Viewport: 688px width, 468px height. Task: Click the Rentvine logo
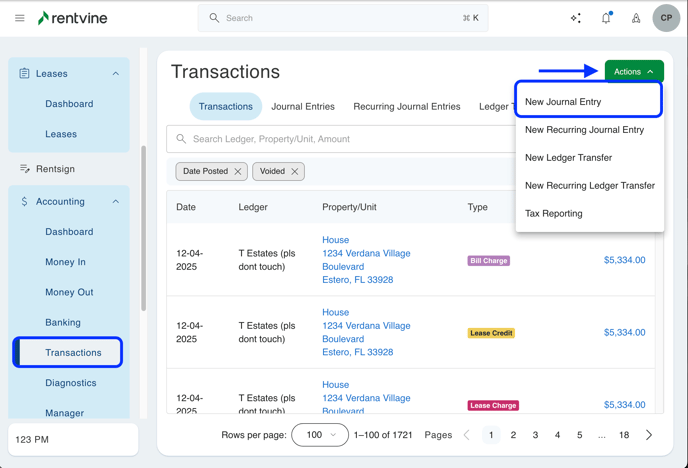pyautogui.click(x=72, y=18)
